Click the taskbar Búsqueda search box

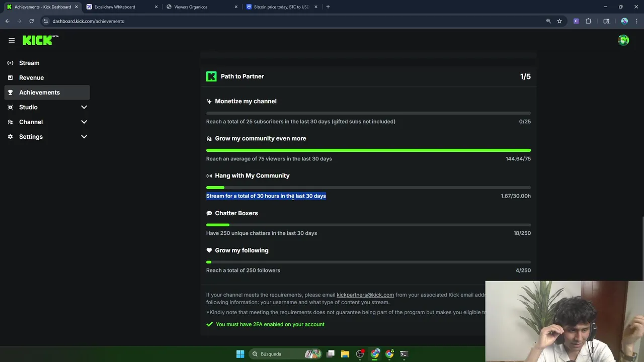tap(285, 354)
